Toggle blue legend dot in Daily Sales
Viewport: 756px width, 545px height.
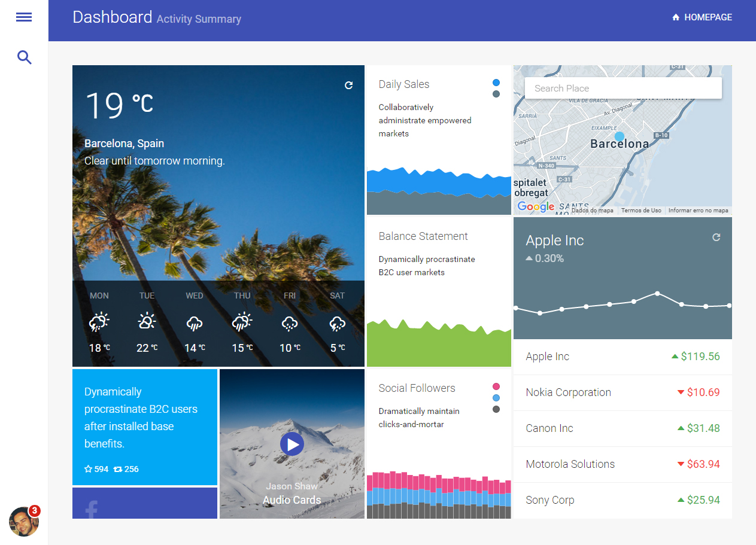(496, 83)
